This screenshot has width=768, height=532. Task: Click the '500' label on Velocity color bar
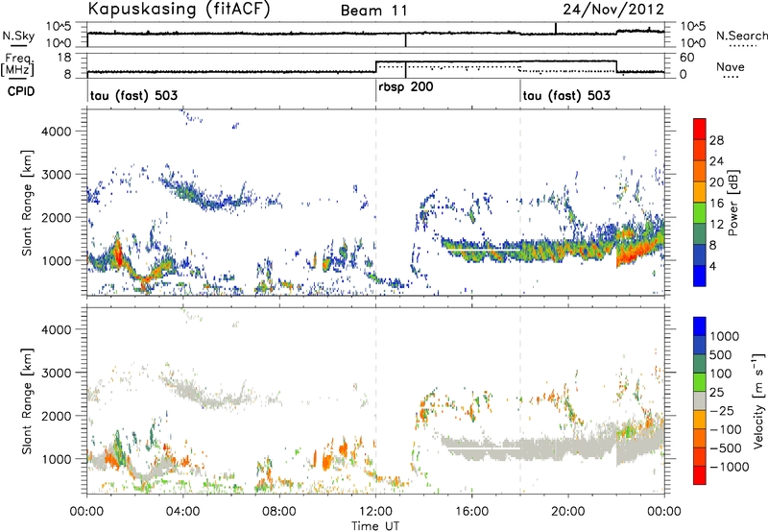point(721,354)
